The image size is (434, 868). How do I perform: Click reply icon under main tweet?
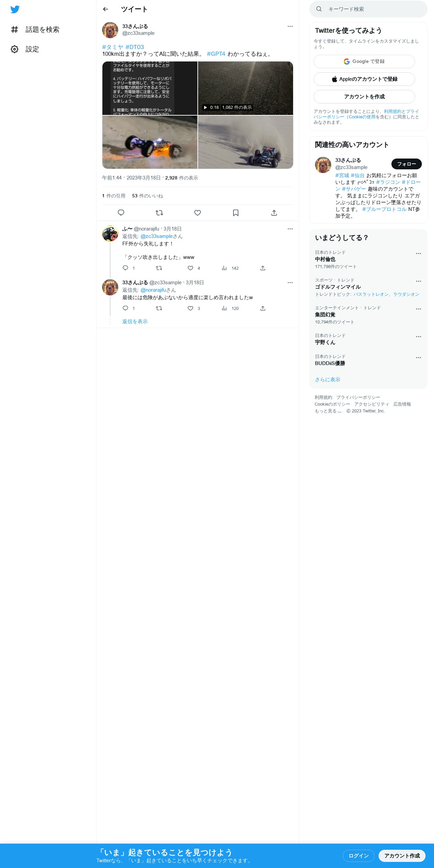click(x=121, y=213)
